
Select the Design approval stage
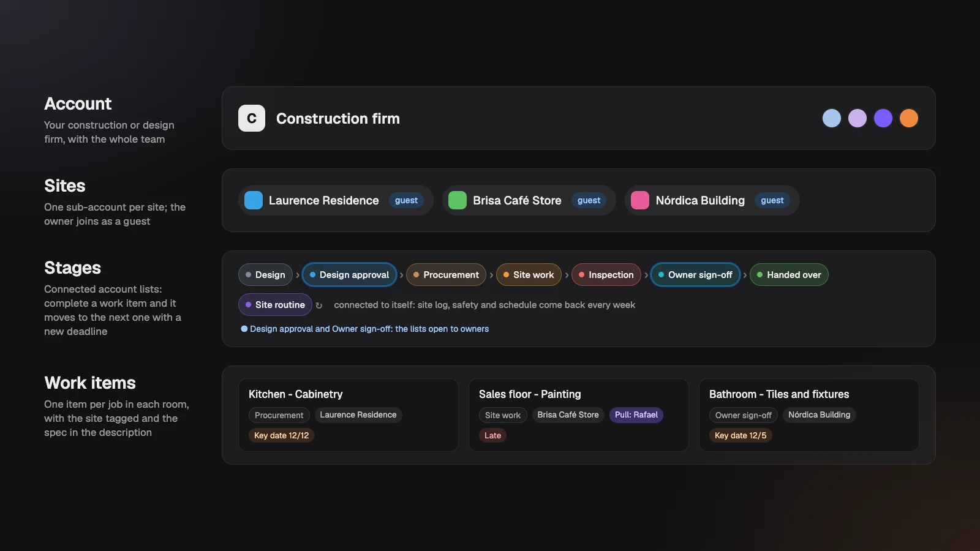click(x=350, y=275)
